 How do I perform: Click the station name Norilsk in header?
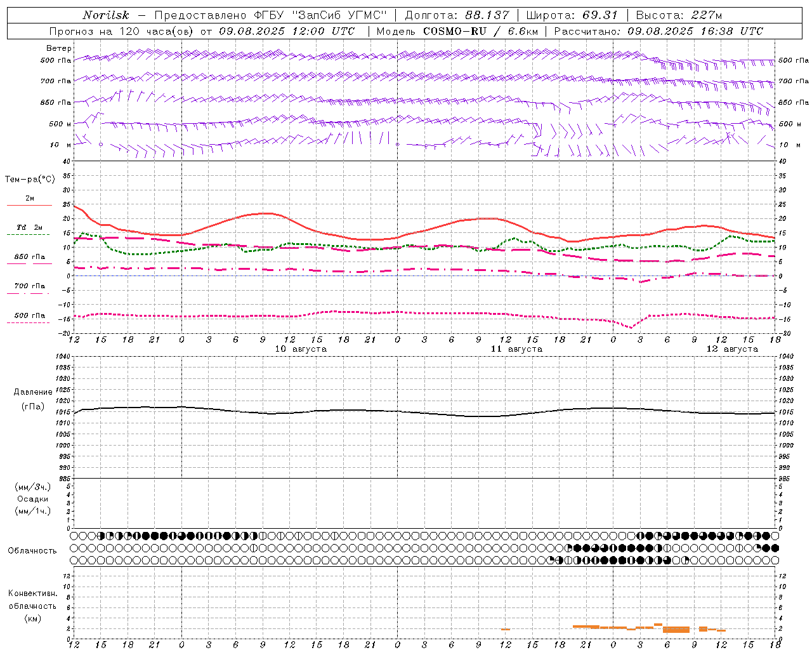coord(106,15)
